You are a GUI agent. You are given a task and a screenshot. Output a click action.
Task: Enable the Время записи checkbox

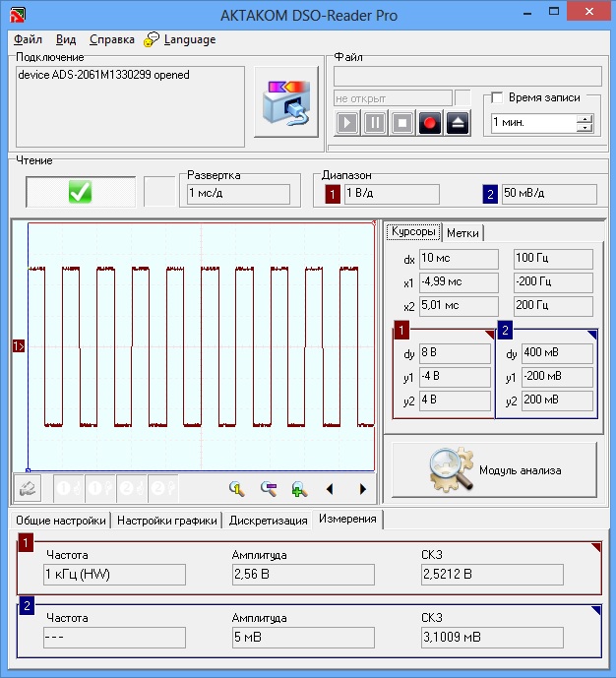(x=497, y=97)
